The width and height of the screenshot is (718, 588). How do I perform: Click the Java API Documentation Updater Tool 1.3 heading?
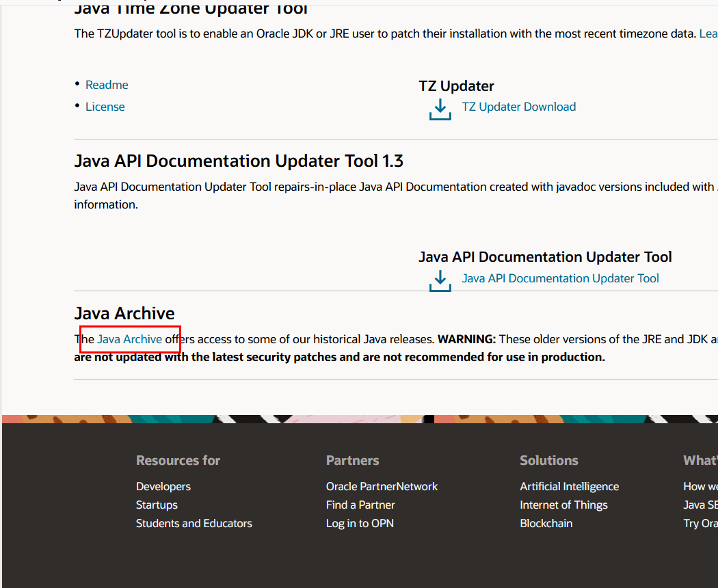pyautogui.click(x=239, y=161)
